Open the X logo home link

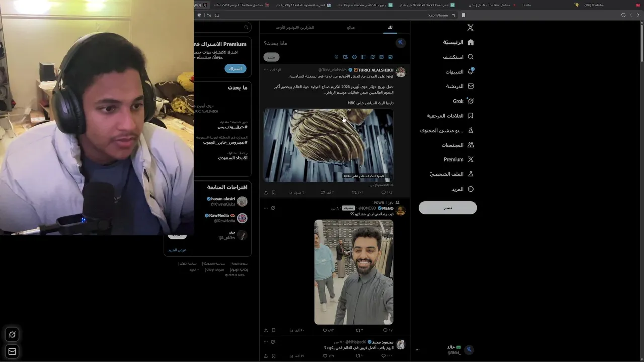(x=470, y=28)
